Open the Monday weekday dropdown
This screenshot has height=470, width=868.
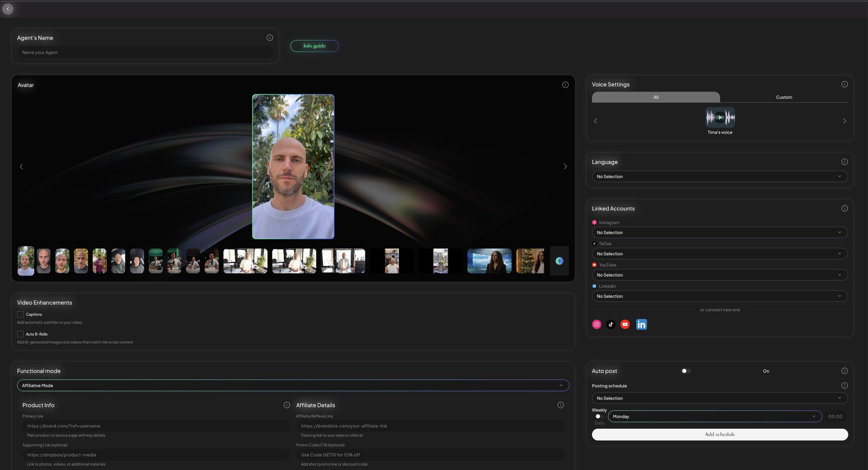[x=714, y=416]
